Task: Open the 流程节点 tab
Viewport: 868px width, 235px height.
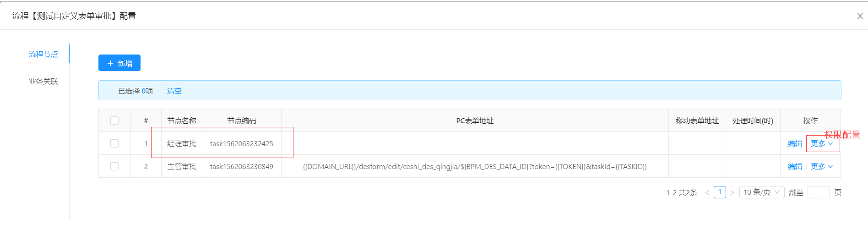Action: pyautogui.click(x=43, y=54)
